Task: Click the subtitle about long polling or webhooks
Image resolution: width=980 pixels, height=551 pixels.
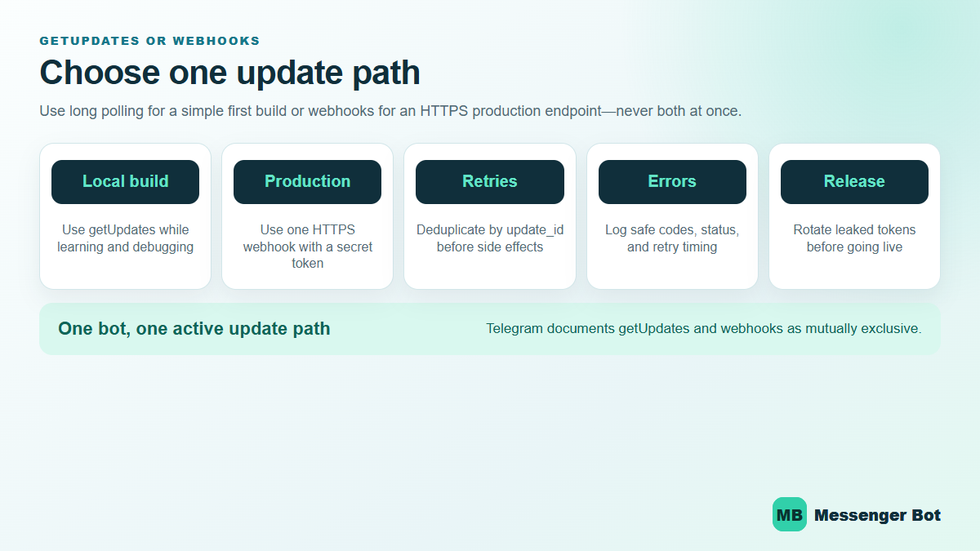Action: click(x=390, y=111)
